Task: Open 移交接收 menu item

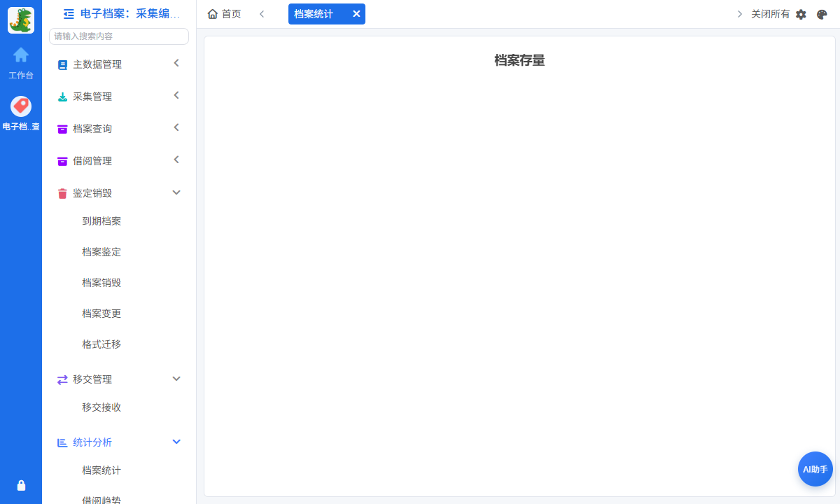Action: 101,407
